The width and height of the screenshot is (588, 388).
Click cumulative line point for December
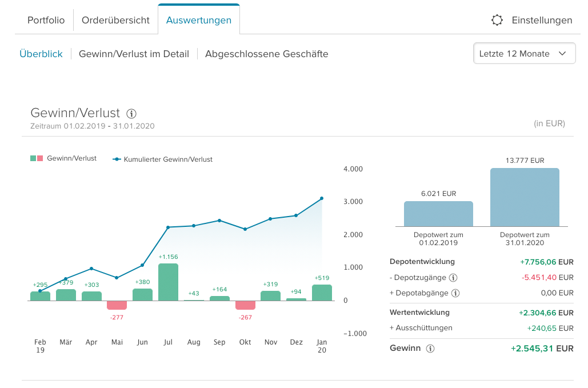click(296, 215)
